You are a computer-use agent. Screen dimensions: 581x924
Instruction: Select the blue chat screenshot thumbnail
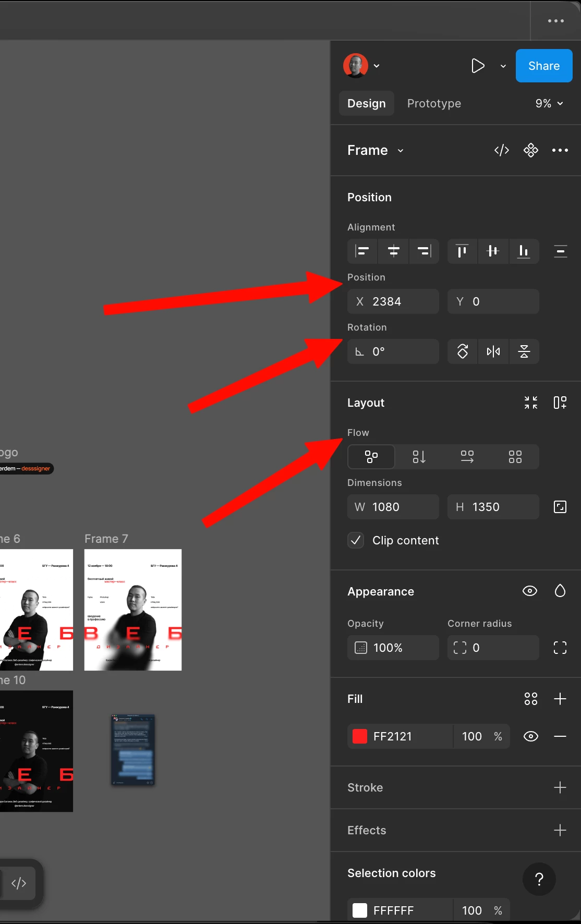click(x=133, y=750)
